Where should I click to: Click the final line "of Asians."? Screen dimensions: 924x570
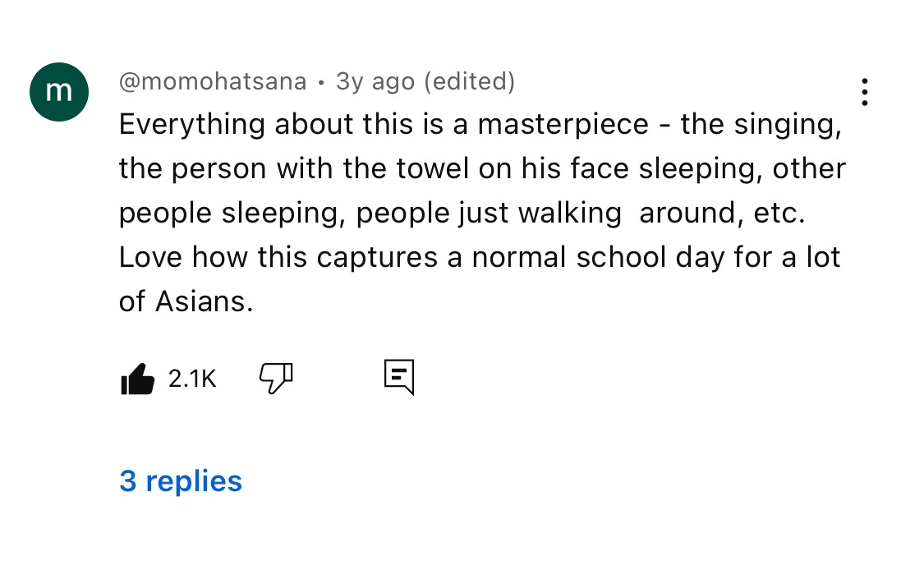tap(186, 302)
